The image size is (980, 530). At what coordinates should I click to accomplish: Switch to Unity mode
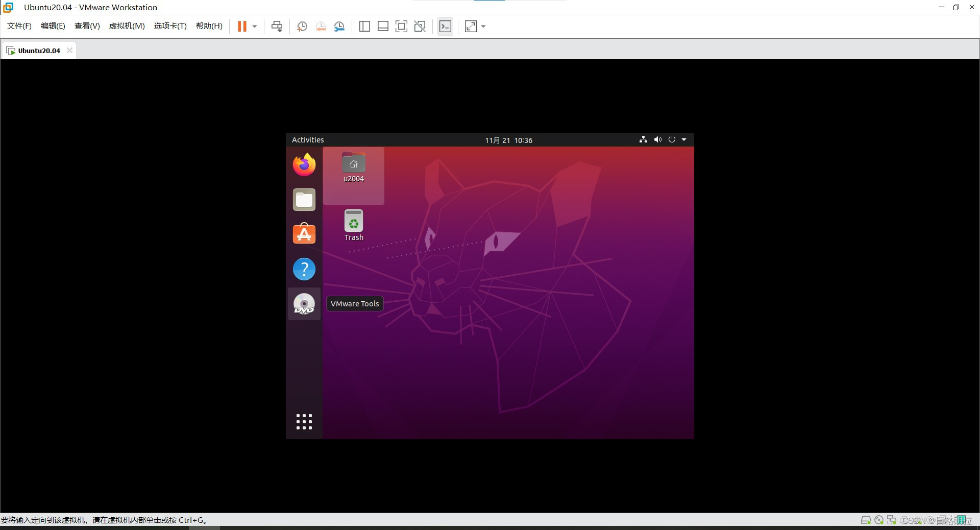420,27
